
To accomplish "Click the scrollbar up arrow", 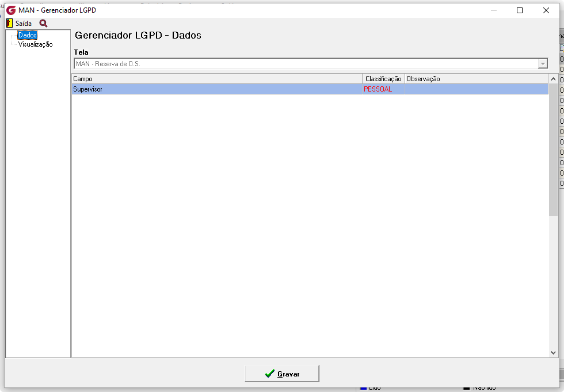I will [553, 79].
